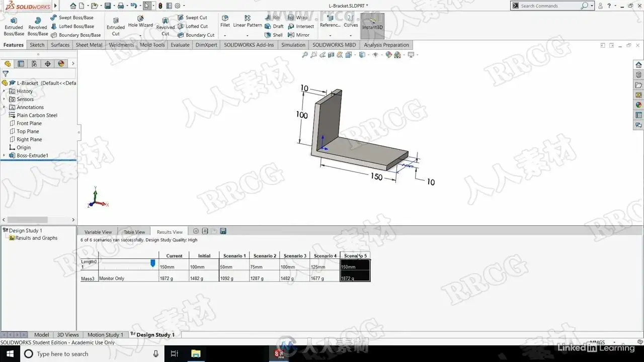
Task: Click the Search Commands field
Action: click(x=549, y=6)
